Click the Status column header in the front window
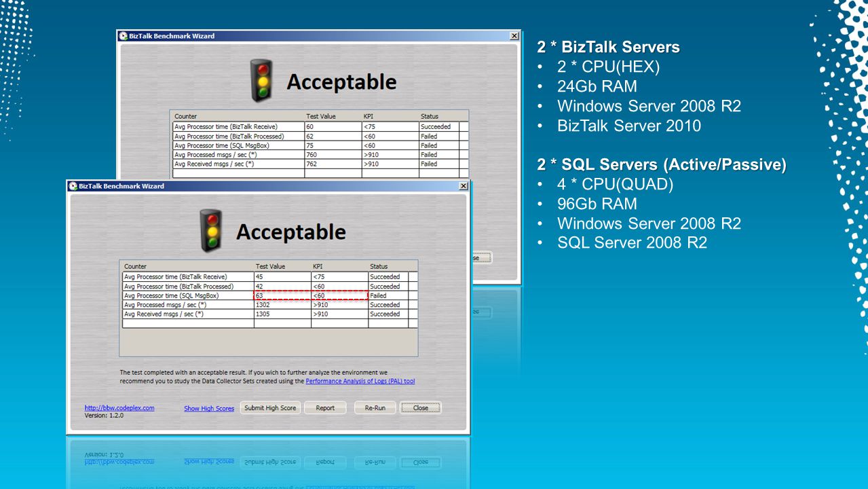 coord(392,266)
